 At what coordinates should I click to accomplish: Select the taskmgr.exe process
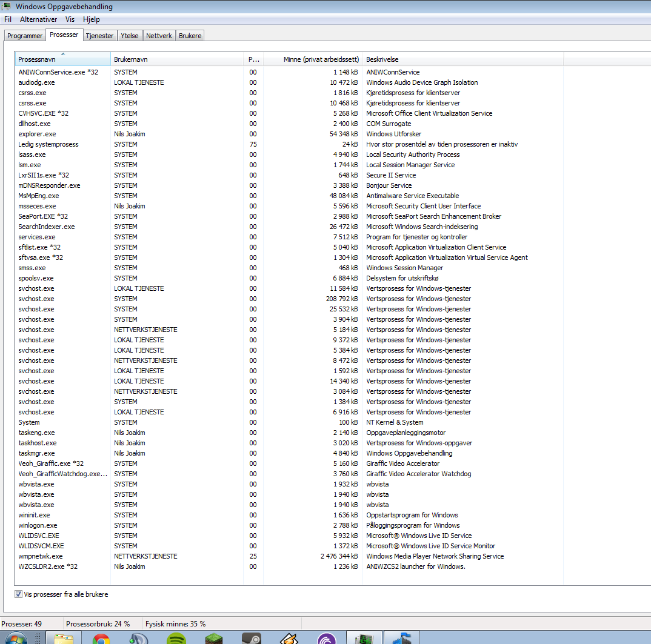(289, 454)
